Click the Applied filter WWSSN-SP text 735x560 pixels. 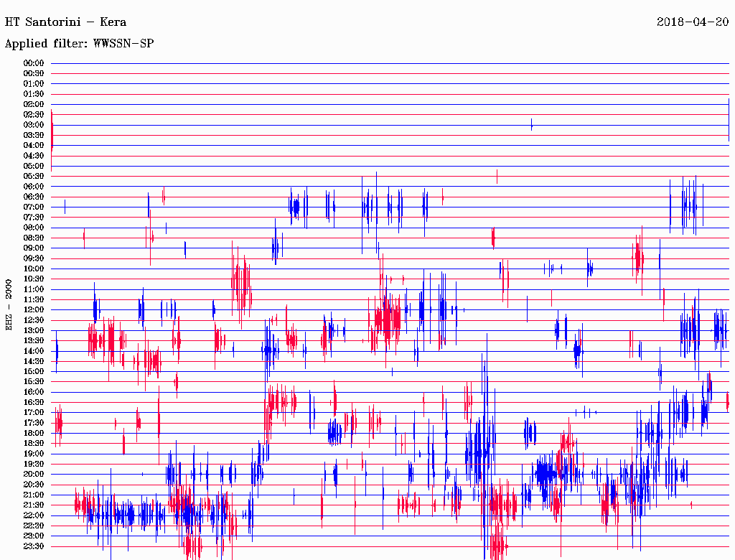pos(79,43)
